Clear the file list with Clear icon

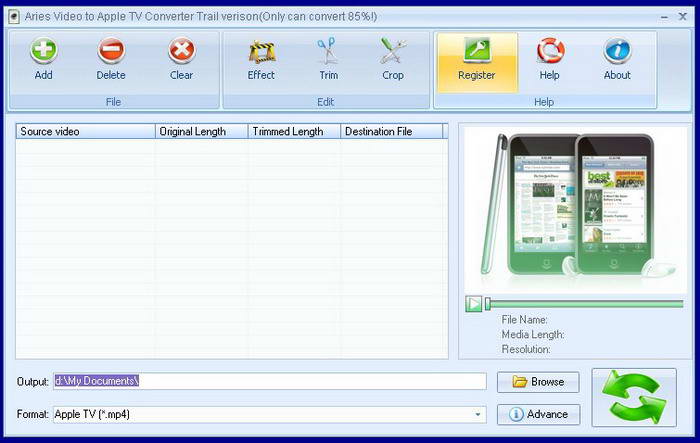point(181,60)
